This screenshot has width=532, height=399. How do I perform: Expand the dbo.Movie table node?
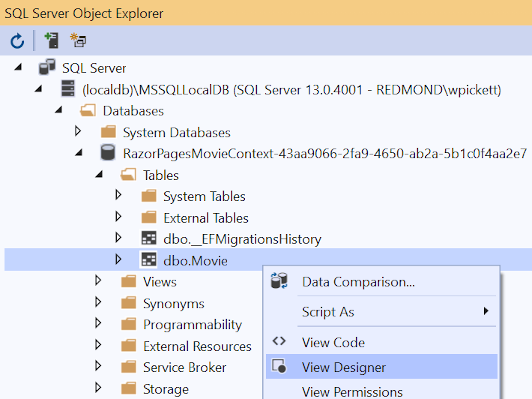pos(118,259)
